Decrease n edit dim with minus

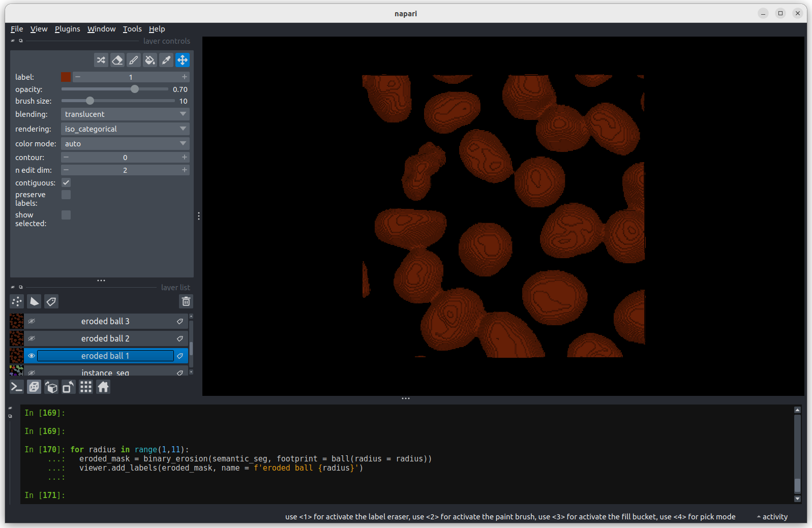(66, 170)
